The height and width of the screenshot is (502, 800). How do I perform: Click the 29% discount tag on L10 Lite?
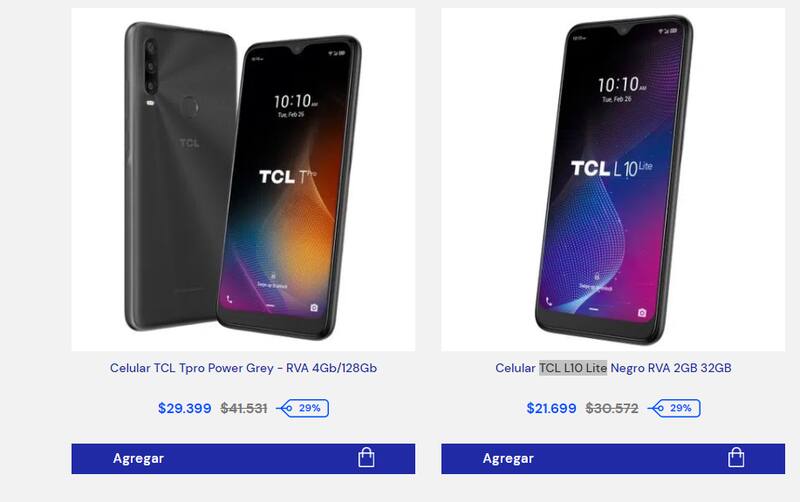pyautogui.click(x=674, y=408)
